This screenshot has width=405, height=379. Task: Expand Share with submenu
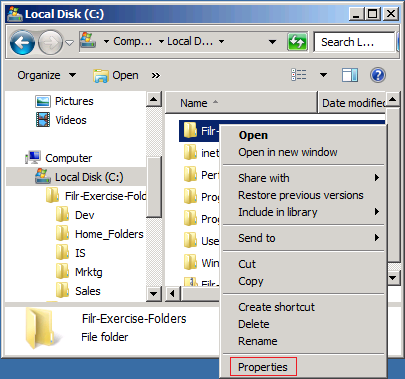[303, 178]
